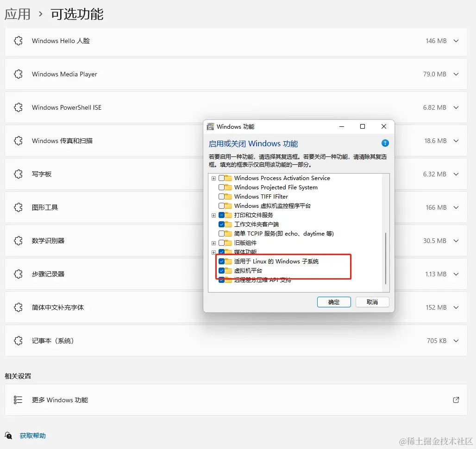Enable 简单 TCPIP 服务 checkbox
Image resolution: width=476 pixels, height=449 pixels.
(x=222, y=234)
